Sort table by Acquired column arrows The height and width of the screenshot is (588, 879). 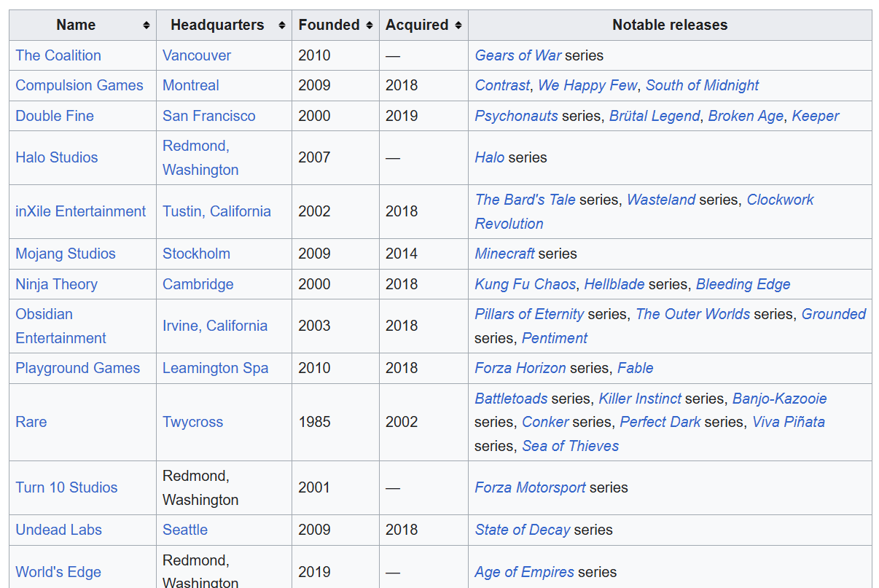[x=458, y=26]
